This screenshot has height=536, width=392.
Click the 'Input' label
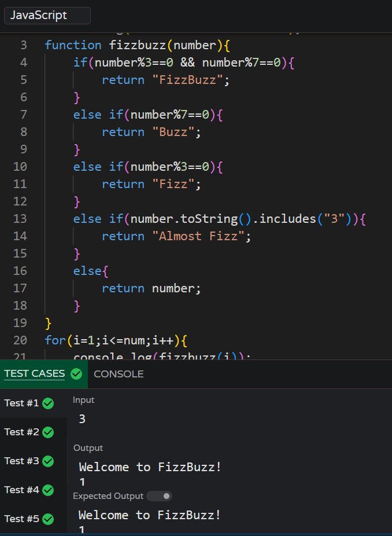coord(84,400)
